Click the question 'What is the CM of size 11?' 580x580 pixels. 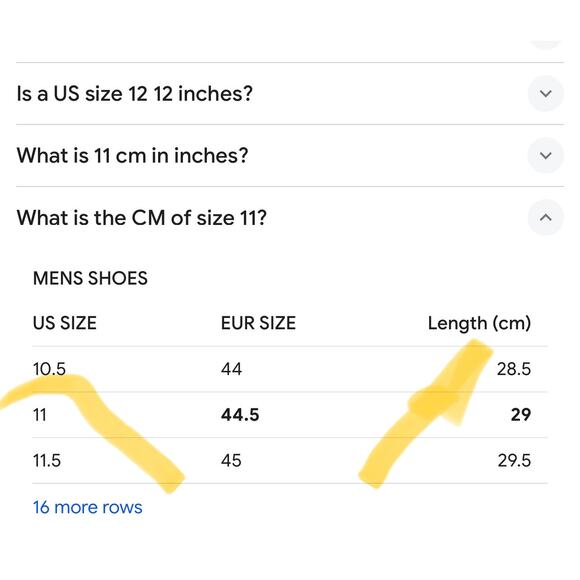click(x=142, y=218)
